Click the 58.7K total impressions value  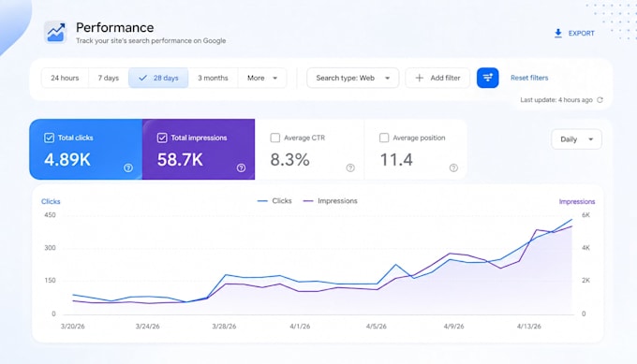coord(180,159)
